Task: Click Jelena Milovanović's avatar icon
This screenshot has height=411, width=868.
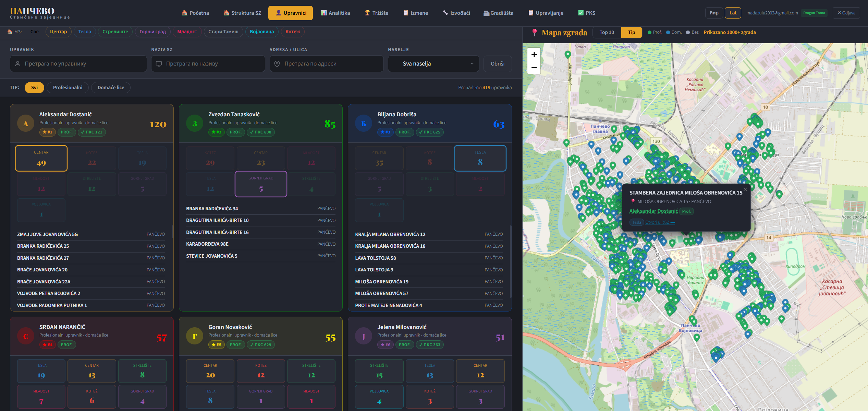Action: 364,337
